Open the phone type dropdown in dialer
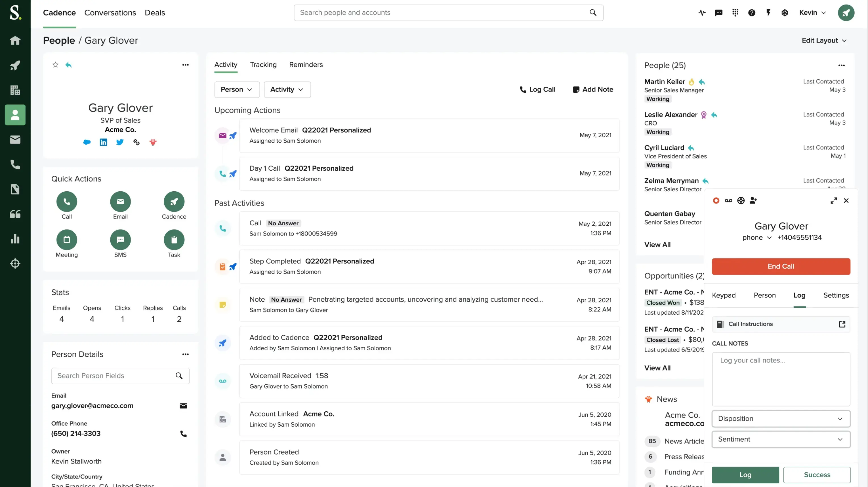 tap(757, 238)
